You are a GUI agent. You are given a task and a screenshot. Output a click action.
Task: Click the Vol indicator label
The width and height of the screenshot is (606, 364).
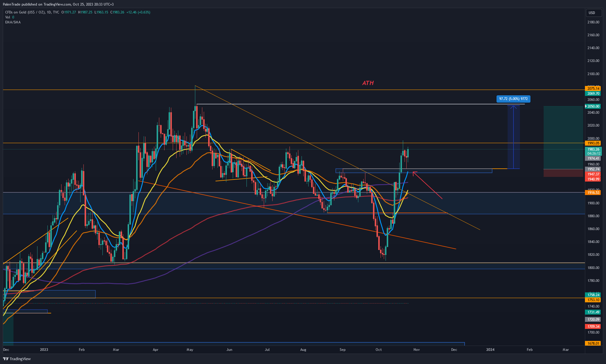point(8,17)
